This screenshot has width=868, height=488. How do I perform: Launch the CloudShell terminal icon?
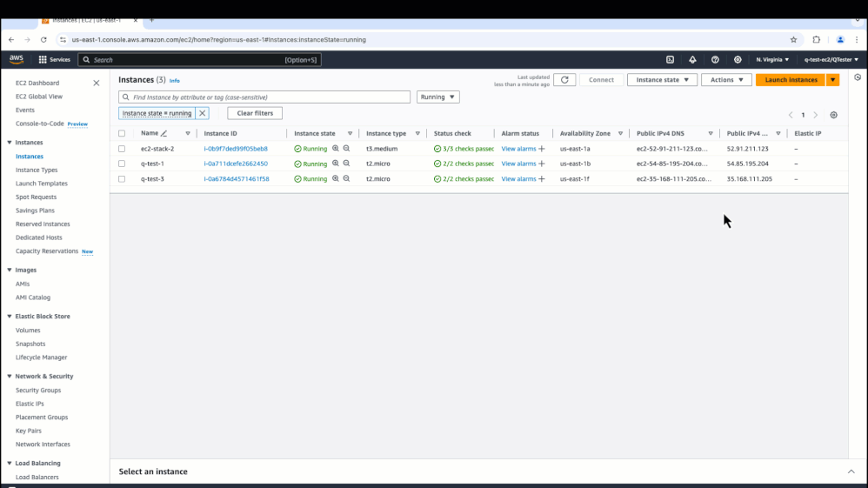[670, 59]
